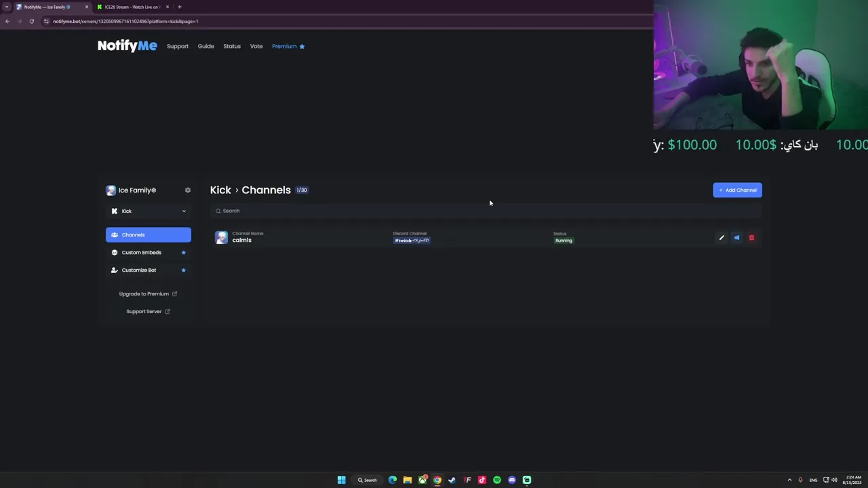Open Vote page in top navigation
Screen dimensions: 868x488
(x=256, y=46)
